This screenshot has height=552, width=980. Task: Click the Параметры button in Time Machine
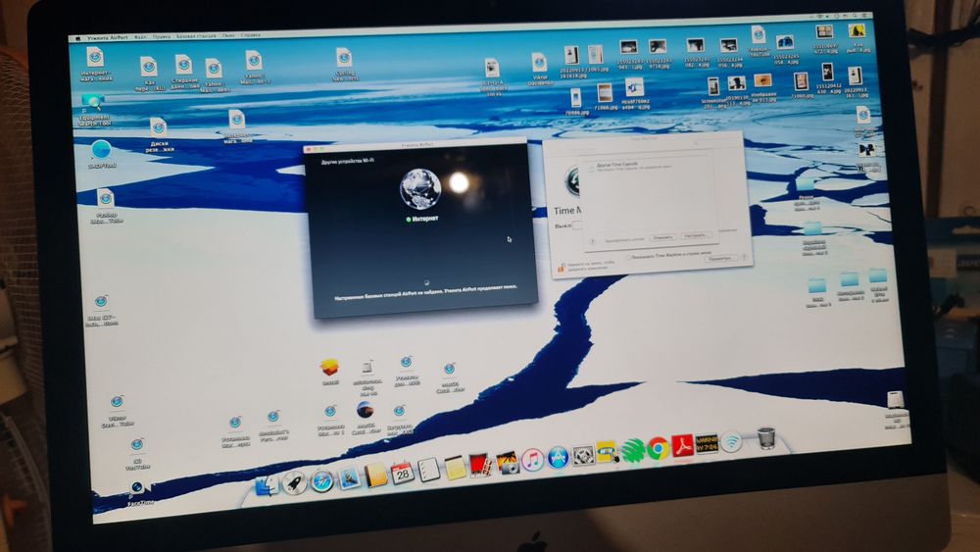(x=720, y=258)
